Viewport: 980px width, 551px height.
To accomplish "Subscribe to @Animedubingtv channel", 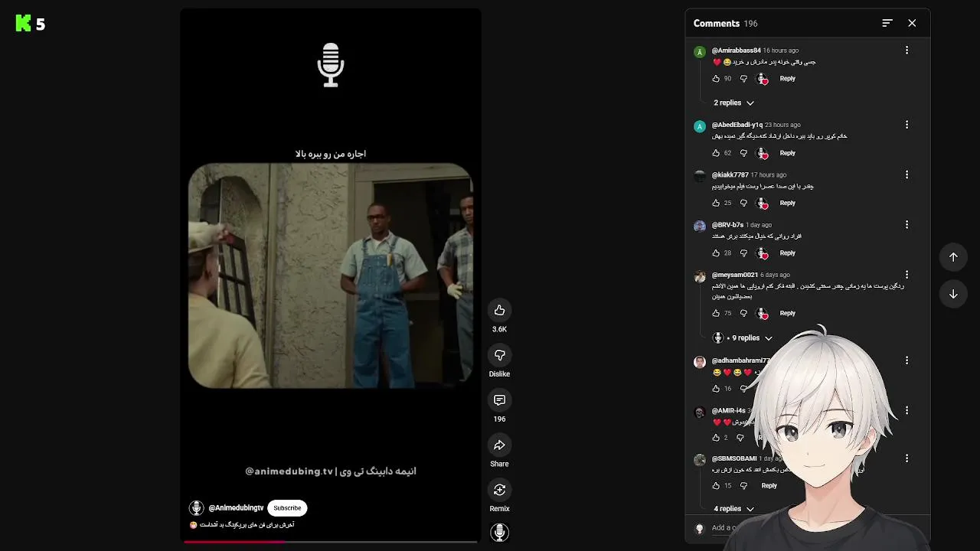I will pyautogui.click(x=287, y=508).
